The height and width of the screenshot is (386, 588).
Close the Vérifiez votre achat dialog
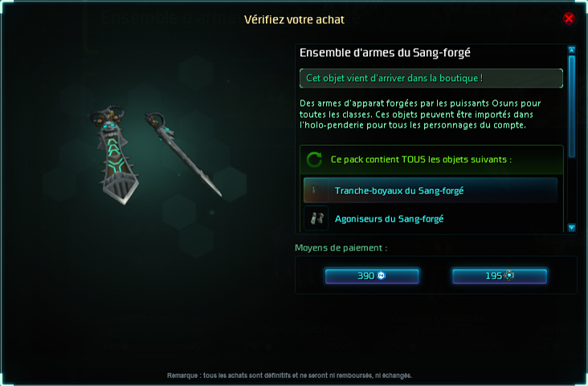tap(569, 18)
